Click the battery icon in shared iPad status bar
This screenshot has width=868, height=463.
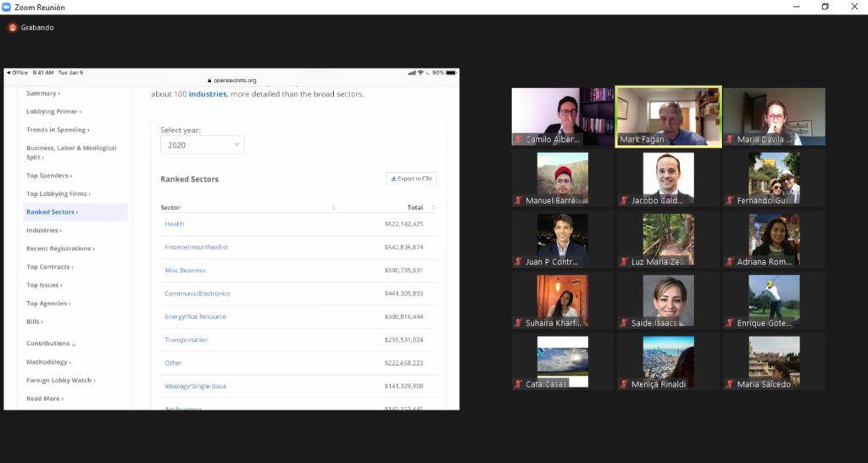(451, 73)
